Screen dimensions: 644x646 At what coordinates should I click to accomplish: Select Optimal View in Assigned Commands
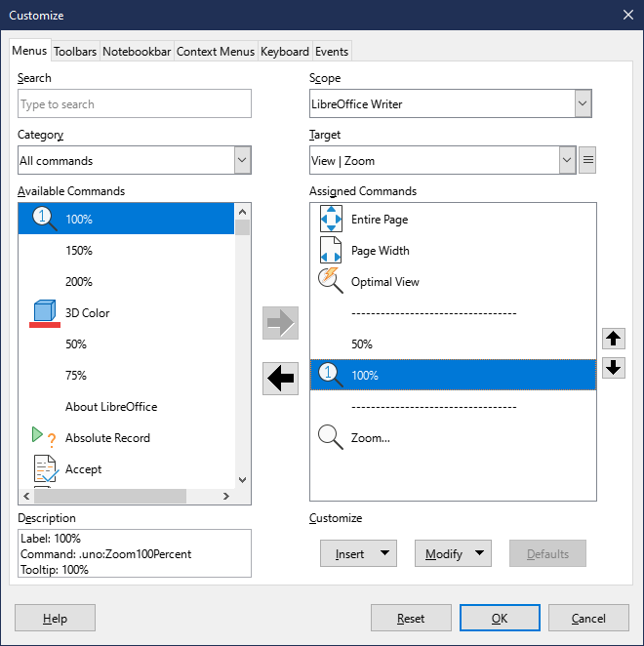[x=453, y=281]
